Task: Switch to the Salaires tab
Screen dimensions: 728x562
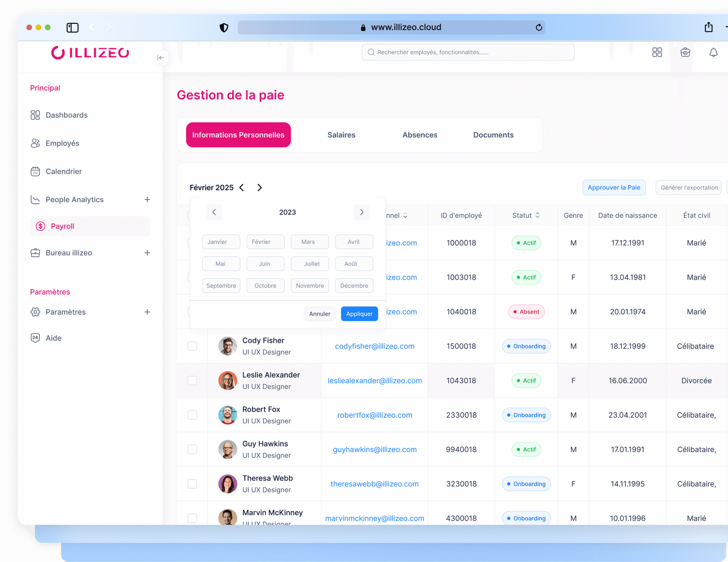Action: click(x=341, y=135)
